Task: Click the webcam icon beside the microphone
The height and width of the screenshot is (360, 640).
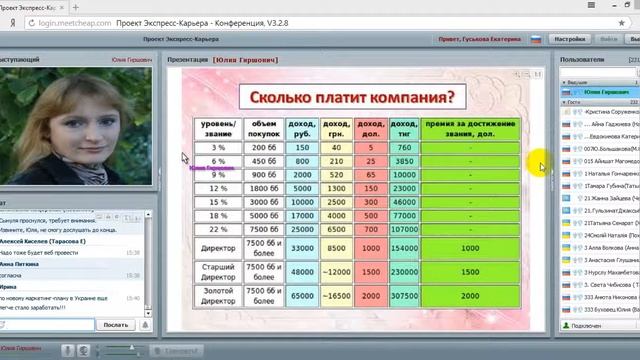Action: point(83,351)
